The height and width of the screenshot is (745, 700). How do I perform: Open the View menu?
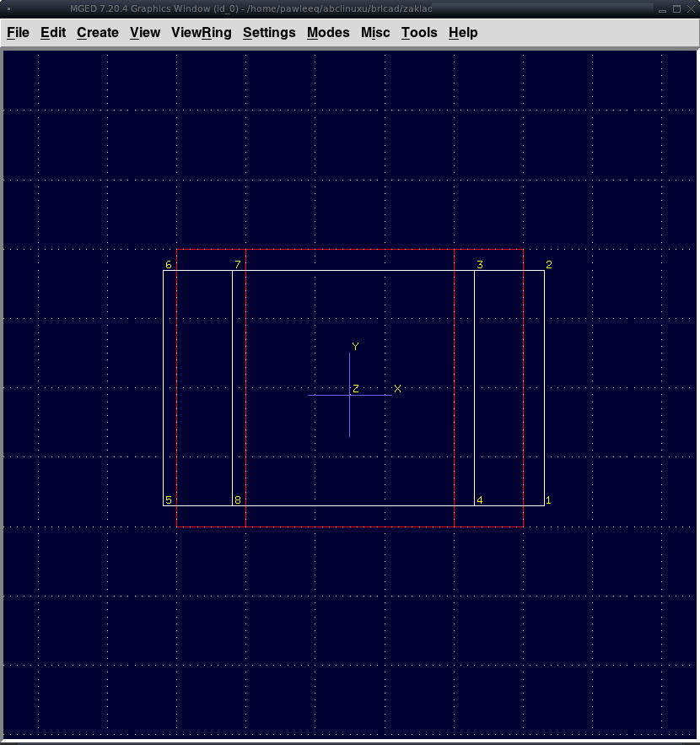145,32
